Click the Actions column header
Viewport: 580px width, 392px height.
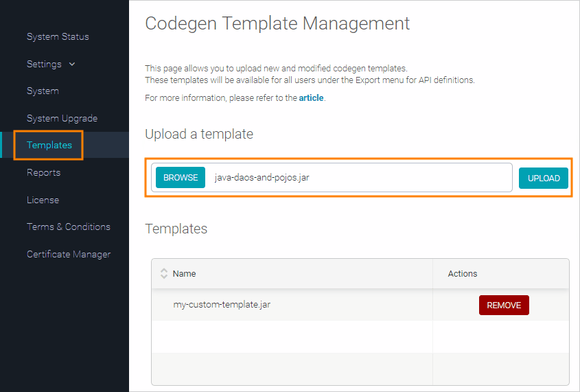[x=463, y=273]
